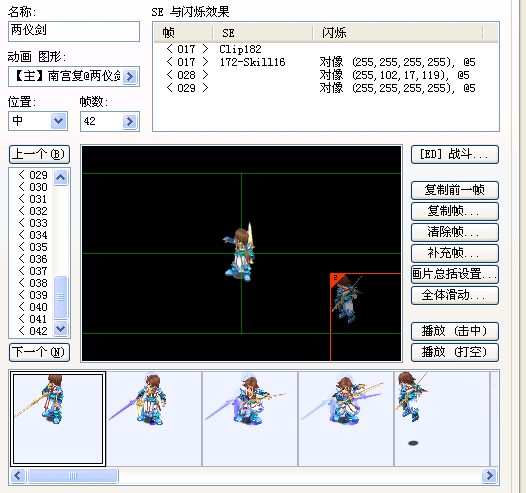Click the 全体滑动... button
This screenshot has height=493, width=526.
point(455,295)
